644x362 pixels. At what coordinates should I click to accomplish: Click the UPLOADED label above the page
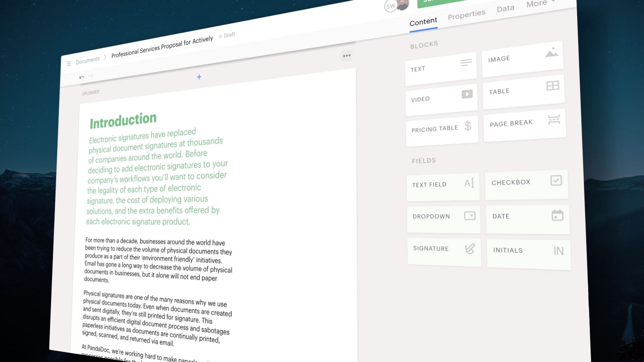[x=91, y=93]
